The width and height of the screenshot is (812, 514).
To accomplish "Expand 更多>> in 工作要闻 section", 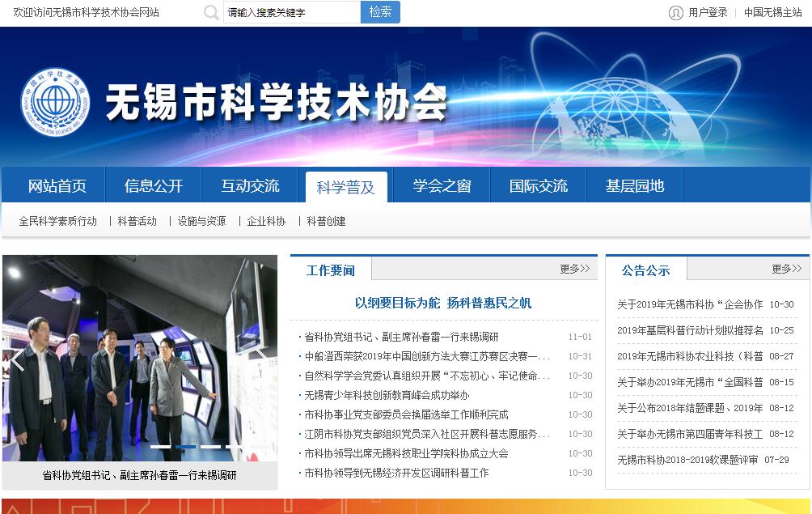I will pyautogui.click(x=574, y=270).
